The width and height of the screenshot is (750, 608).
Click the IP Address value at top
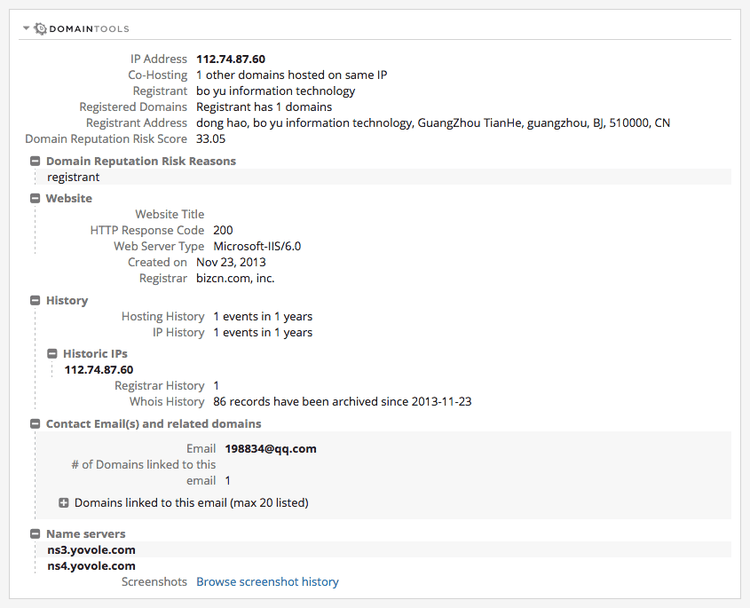(x=230, y=59)
